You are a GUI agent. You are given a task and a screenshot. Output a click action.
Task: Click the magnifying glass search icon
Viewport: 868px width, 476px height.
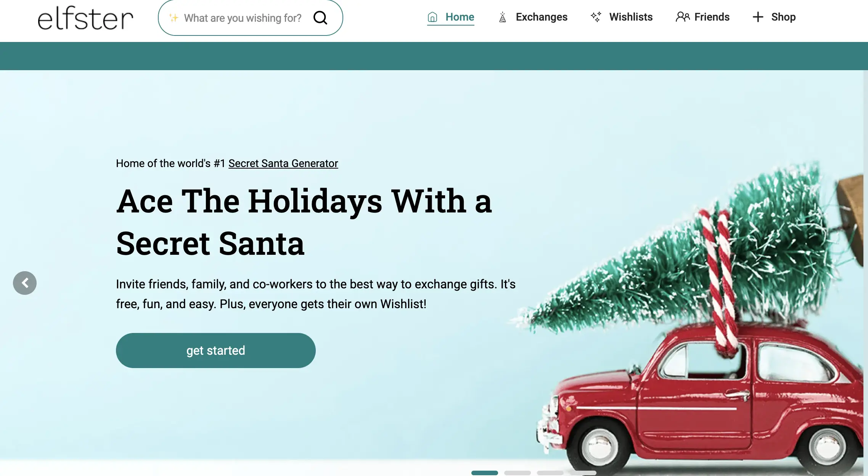(x=320, y=18)
